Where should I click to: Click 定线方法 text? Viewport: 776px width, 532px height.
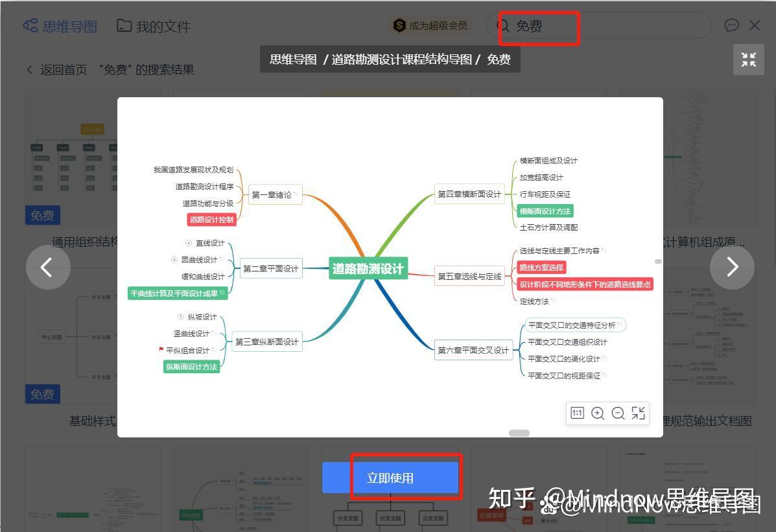coord(534,301)
